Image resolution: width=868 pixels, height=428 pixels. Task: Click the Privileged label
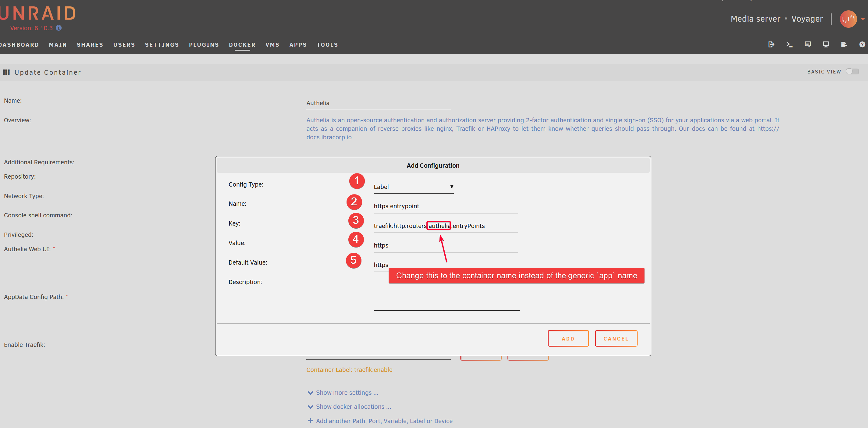click(x=19, y=234)
